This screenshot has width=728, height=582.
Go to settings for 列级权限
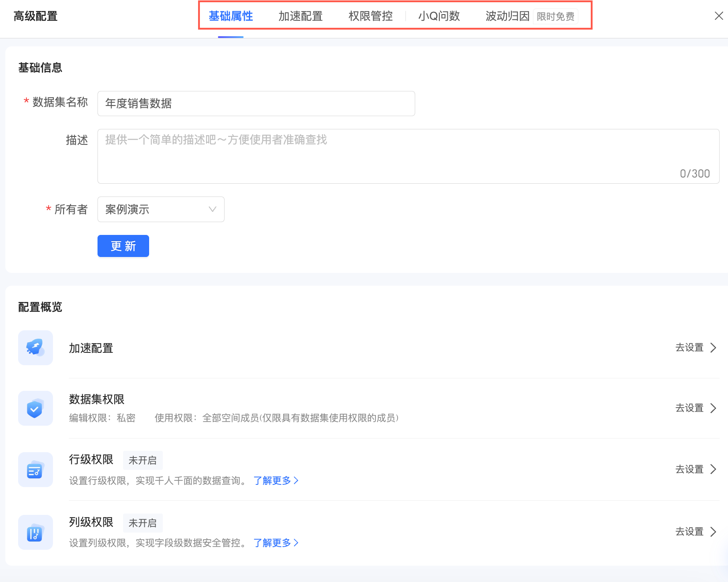pos(696,532)
